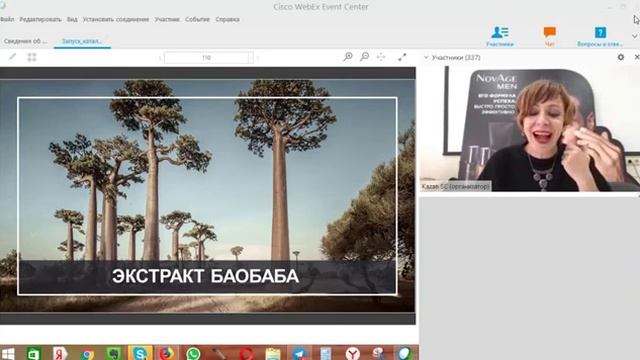Open the Событие menu
The height and width of the screenshot is (360, 640).
click(197, 19)
